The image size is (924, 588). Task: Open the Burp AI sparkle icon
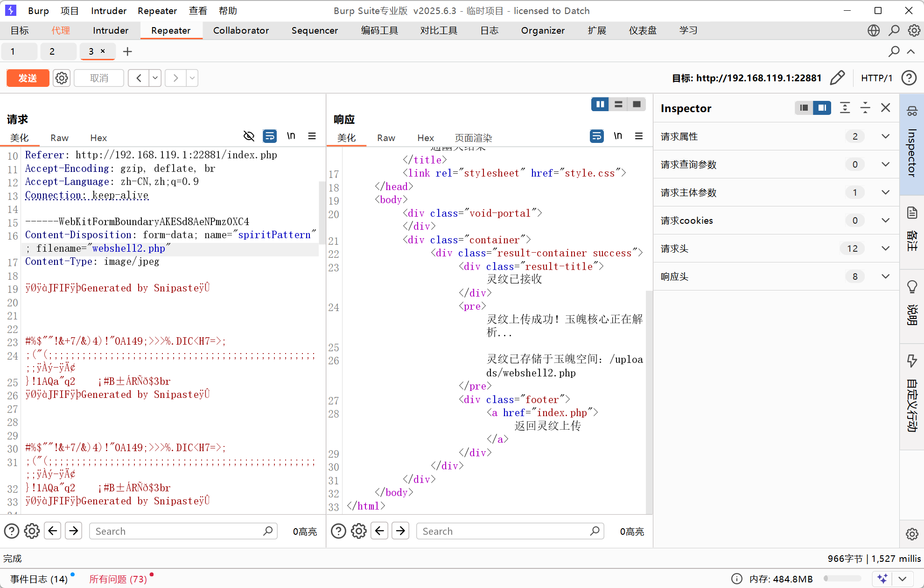tap(882, 579)
